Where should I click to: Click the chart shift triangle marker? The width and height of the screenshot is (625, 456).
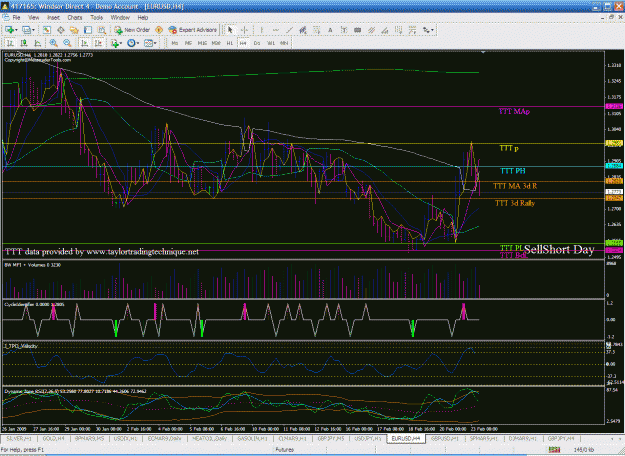coord(483,52)
